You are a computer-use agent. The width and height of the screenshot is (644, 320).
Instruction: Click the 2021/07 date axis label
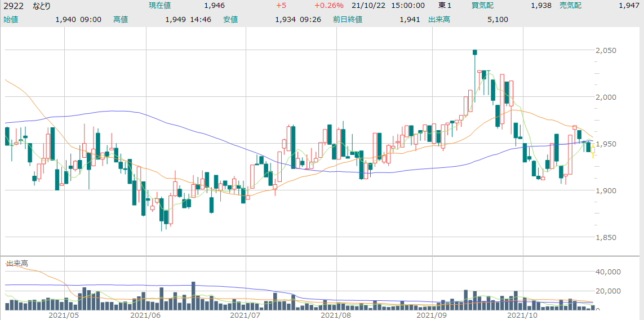[x=246, y=315]
